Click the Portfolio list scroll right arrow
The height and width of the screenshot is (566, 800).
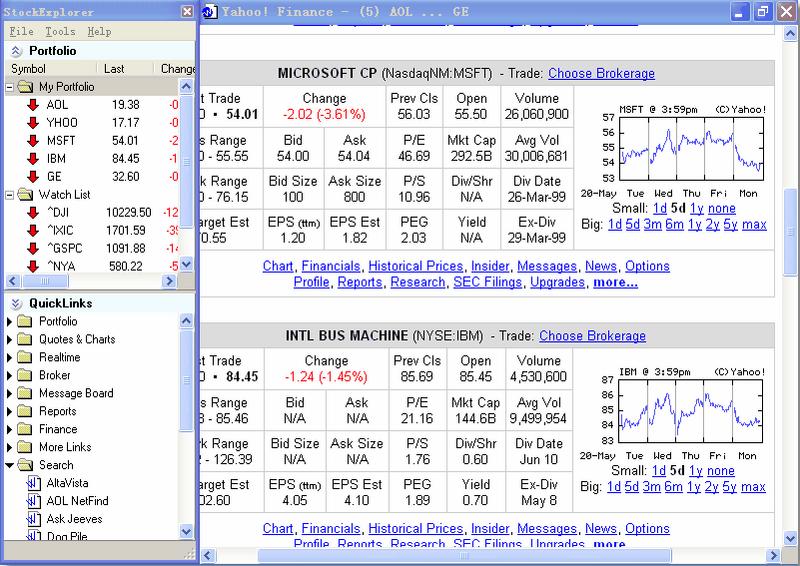point(169,281)
